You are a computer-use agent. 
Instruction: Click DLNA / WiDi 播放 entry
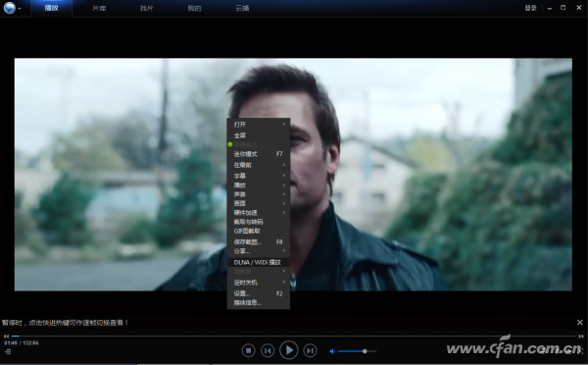(x=259, y=262)
